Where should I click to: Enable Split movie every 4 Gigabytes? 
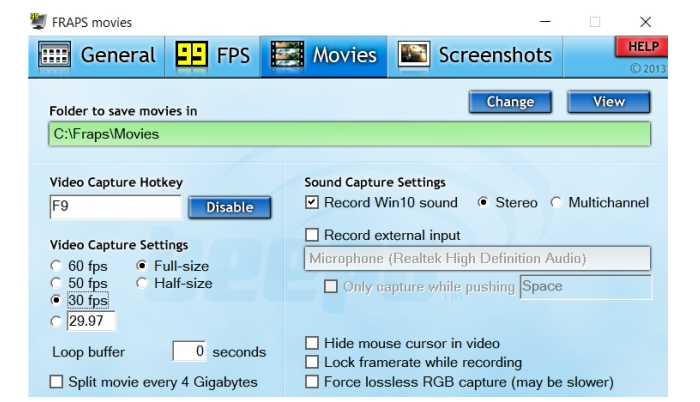(56, 382)
